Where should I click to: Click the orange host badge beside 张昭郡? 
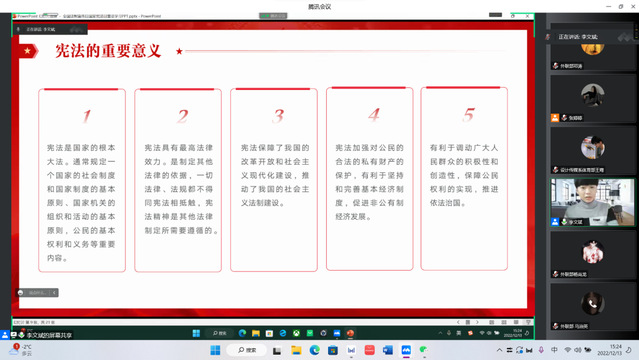[555, 118]
